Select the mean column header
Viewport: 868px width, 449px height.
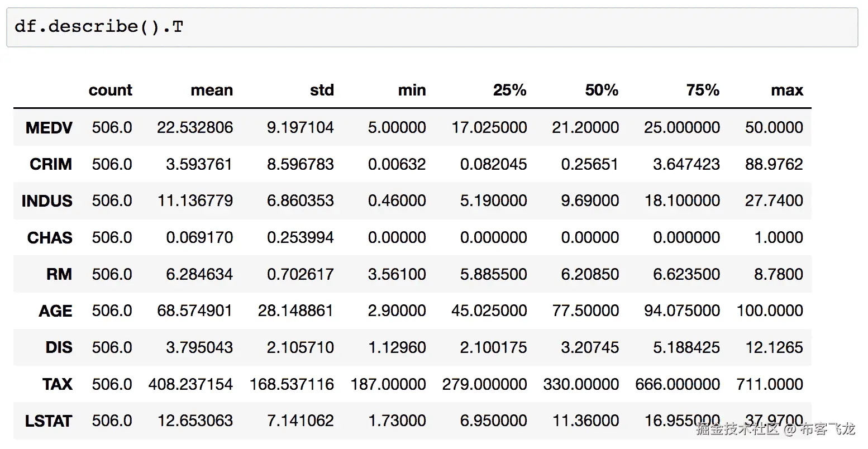(212, 90)
